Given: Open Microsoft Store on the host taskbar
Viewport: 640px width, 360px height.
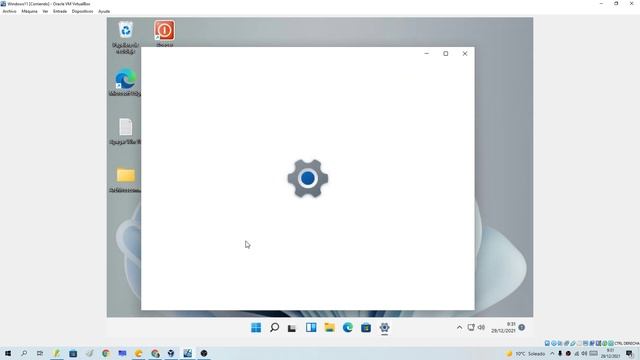Looking at the screenshot, I should coord(73,353).
